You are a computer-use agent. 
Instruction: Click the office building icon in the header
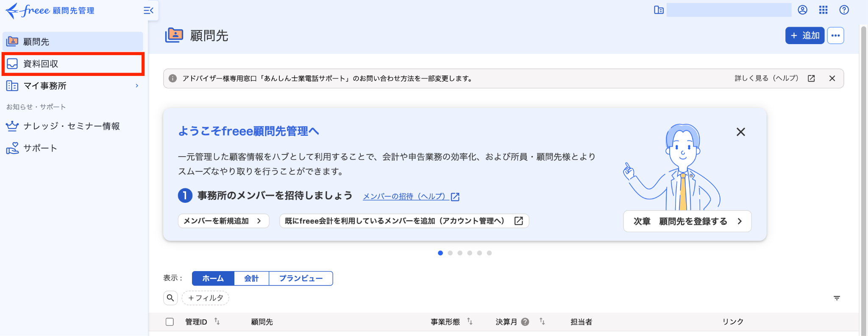pyautogui.click(x=659, y=10)
